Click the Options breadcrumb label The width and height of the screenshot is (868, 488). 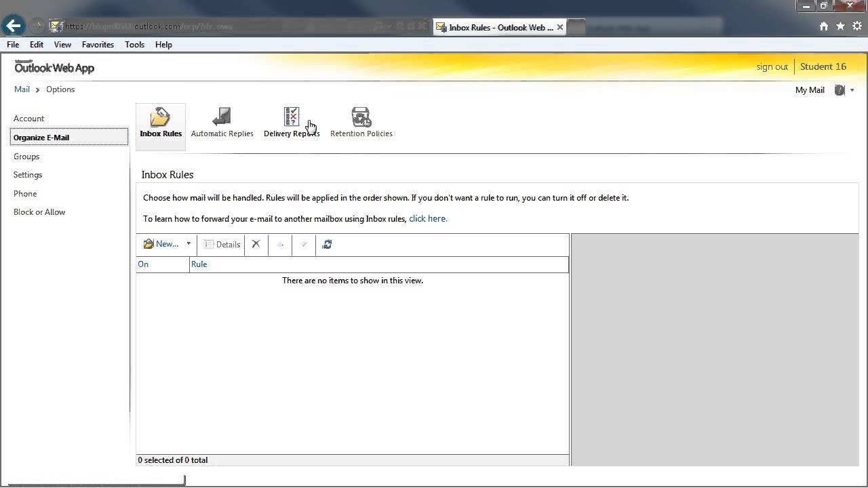tap(60, 89)
